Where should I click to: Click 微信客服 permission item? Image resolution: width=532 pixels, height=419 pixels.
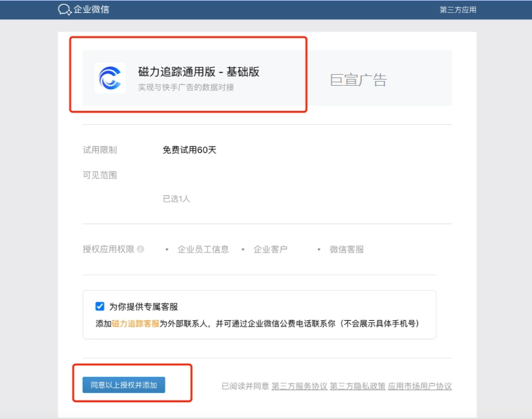[x=347, y=250]
